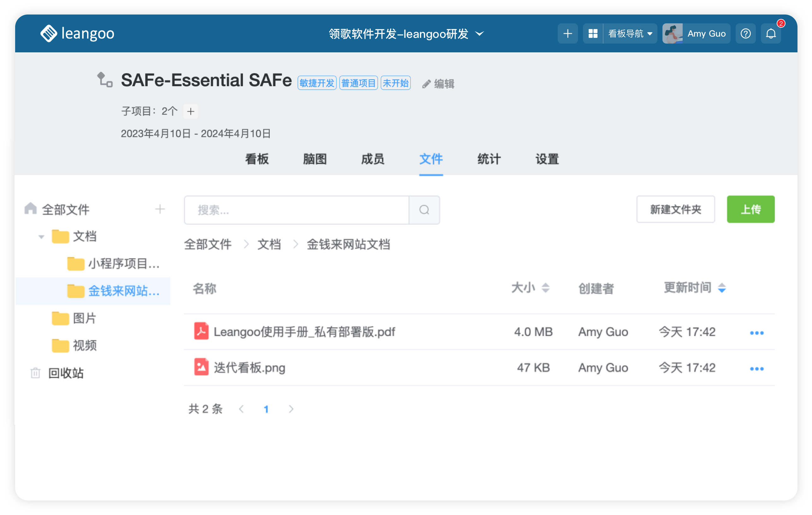Click plus icon beside 全部文件

point(160,210)
